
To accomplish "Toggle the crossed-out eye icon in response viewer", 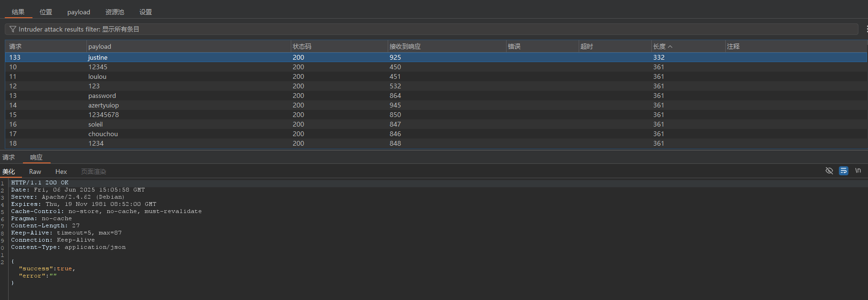I will 829,171.
